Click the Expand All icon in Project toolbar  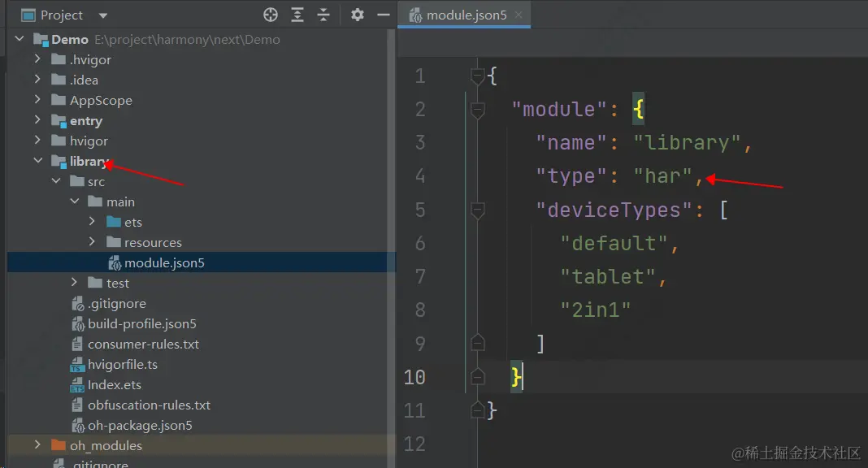pyautogui.click(x=297, y=15)
